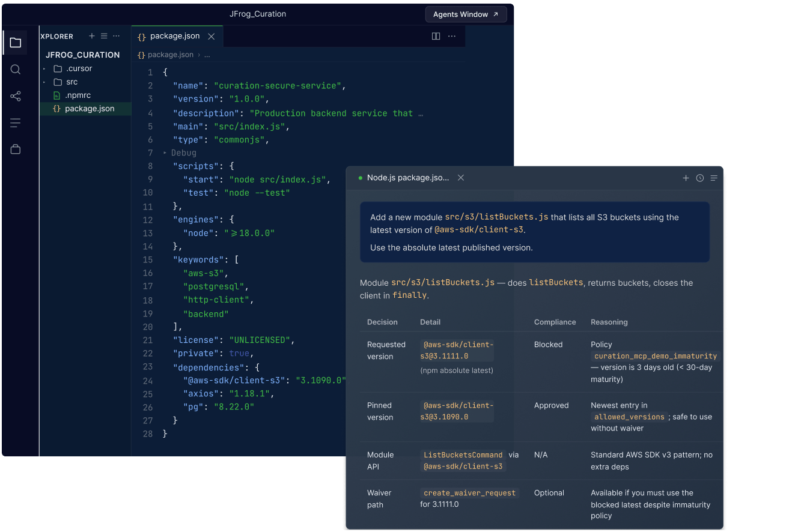Click the Optional compliance cell
The height and width of the screenshot is (532, 798).
point(549,493)
